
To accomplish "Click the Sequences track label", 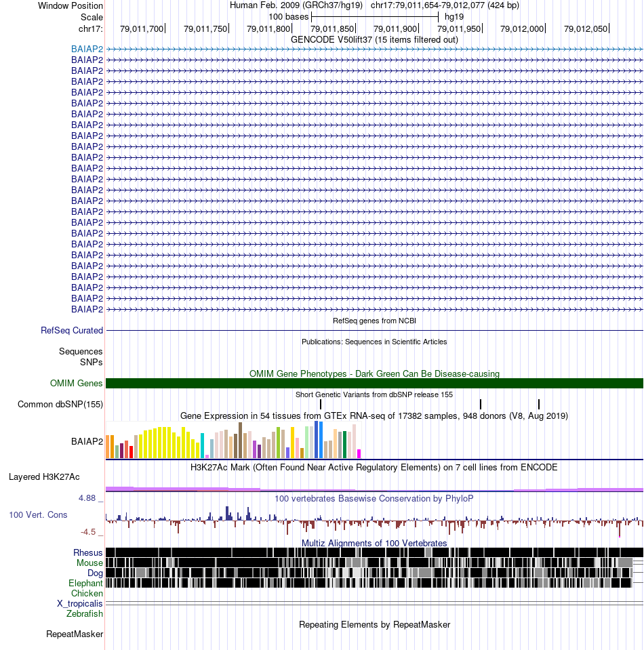I will click(x=81, y=352).
